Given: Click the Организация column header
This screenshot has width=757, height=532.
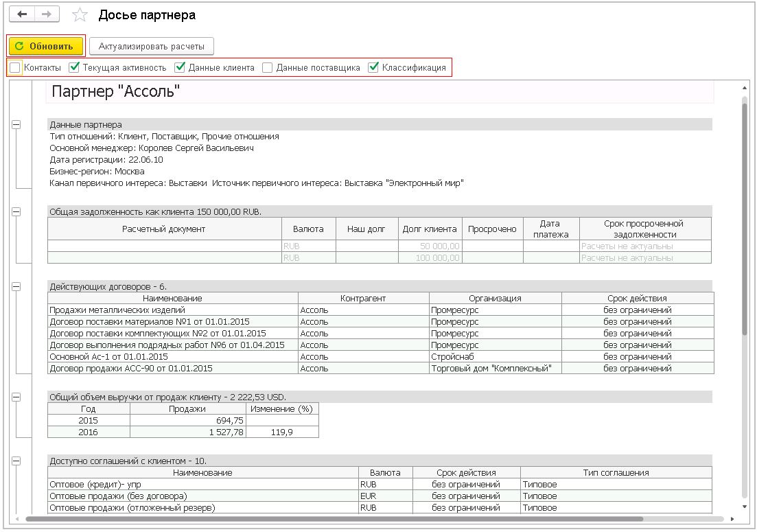Looking at the screenshot, I should click(496, 299).
